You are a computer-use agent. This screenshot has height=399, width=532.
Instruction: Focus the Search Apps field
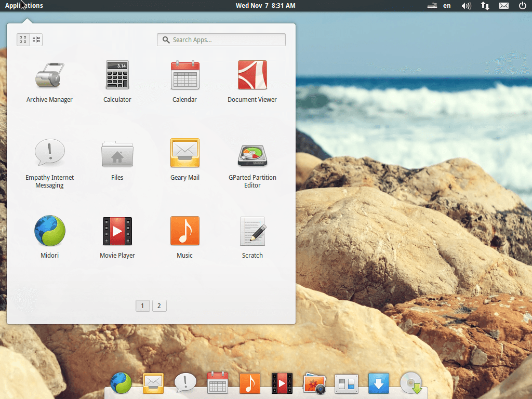tap(221, 39)
